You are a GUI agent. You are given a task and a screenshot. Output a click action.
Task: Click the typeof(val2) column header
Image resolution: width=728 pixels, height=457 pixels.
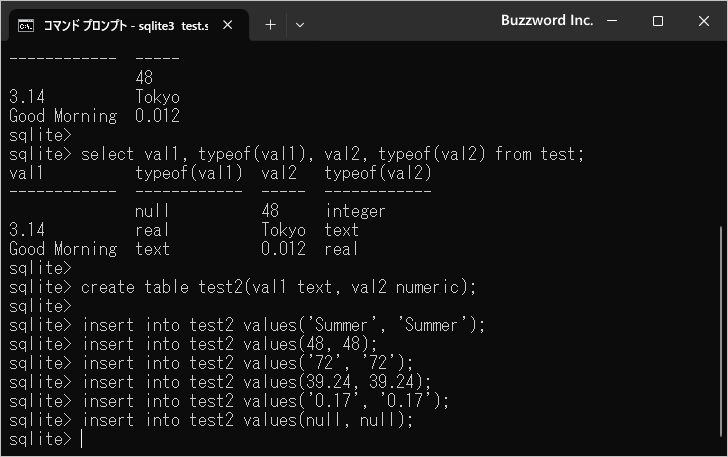click(378, 173)
